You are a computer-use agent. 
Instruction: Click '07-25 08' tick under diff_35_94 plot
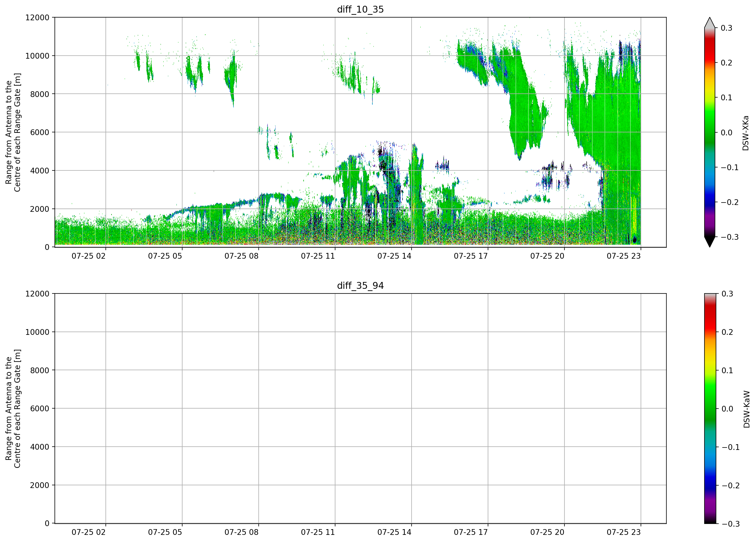241,532
